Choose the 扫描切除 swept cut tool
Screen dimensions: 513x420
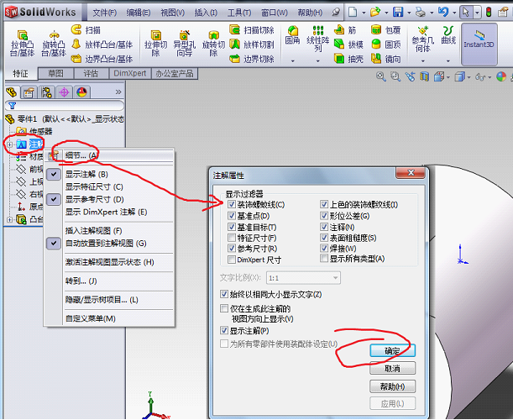click(x=252, y=30)
